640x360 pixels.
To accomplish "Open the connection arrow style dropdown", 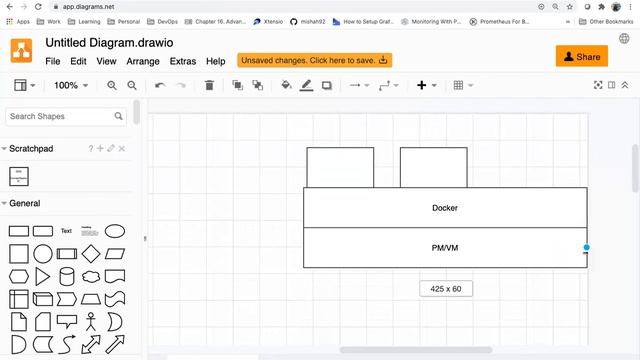I will tap(359, 85).
